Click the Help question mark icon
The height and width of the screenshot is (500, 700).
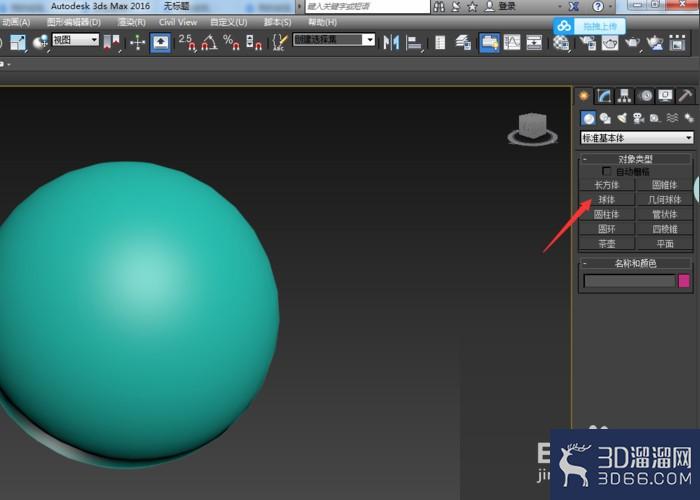(x=598, y=6)
